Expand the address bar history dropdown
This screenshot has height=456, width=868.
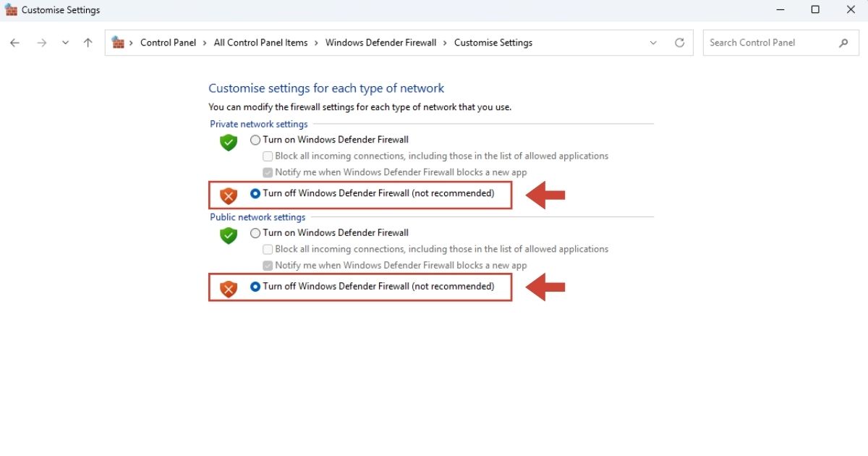point(653,43)
